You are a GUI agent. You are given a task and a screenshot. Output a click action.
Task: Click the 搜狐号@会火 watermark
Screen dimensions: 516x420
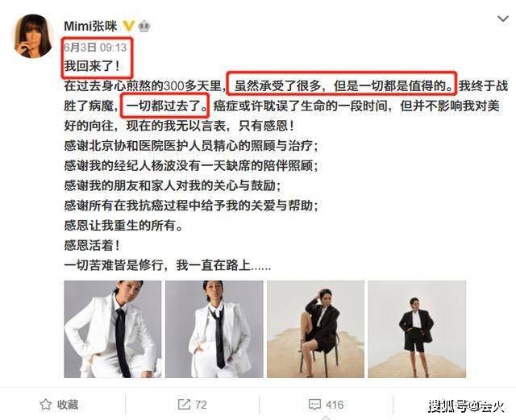[466, 405]
